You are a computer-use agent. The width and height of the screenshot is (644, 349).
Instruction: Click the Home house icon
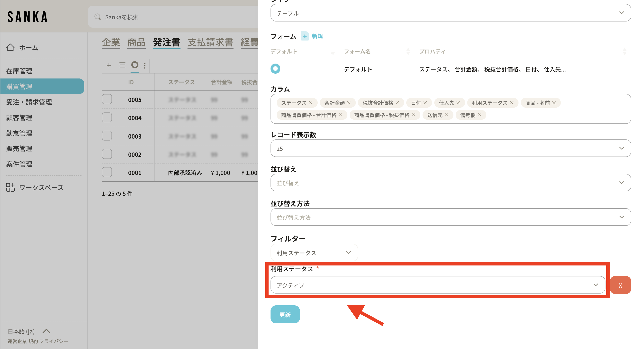click(11, 47)
